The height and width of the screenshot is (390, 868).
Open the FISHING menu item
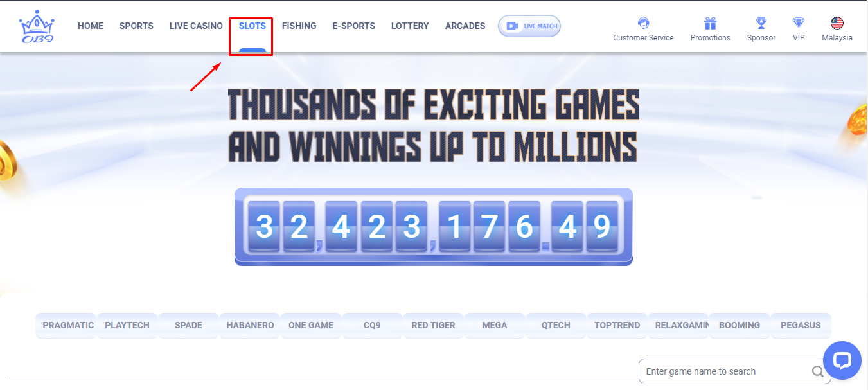click(x=299, y=26)
